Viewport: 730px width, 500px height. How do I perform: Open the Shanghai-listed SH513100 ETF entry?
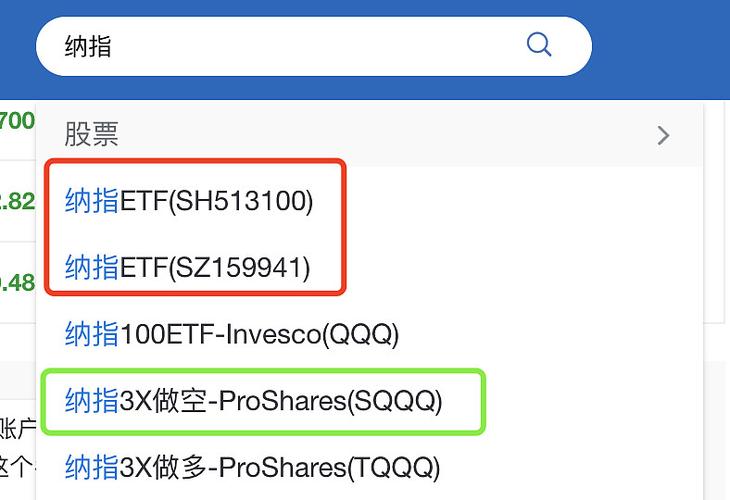[x=189, y=201]
